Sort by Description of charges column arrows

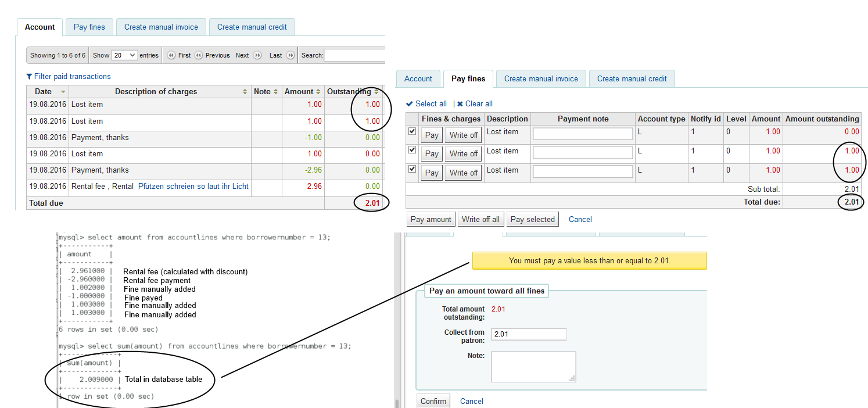click(x=245, y=92)
